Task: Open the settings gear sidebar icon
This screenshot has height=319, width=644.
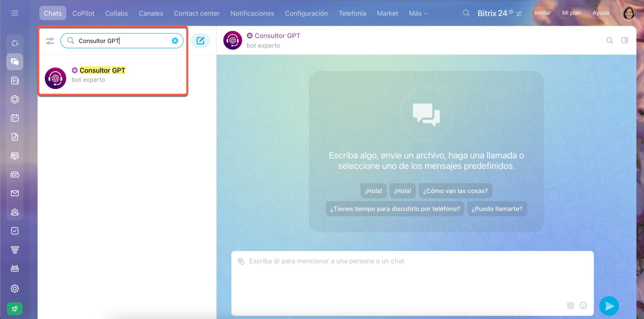Action: [15, 288]
